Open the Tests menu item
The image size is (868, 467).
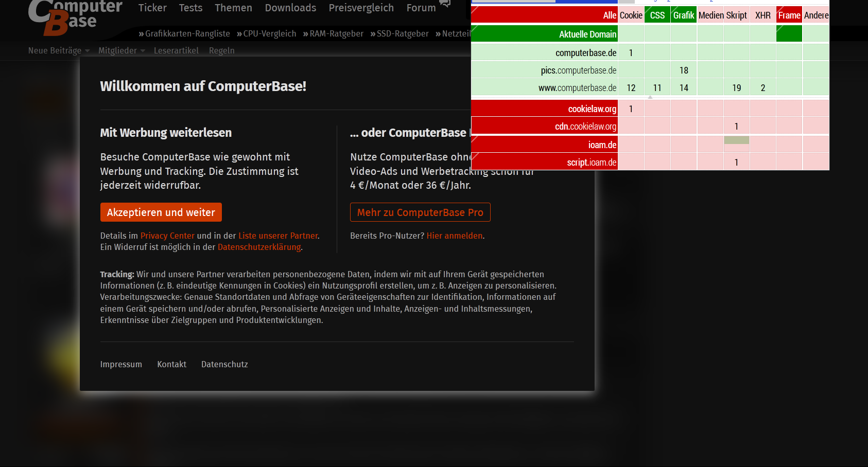tap(190, 8)
